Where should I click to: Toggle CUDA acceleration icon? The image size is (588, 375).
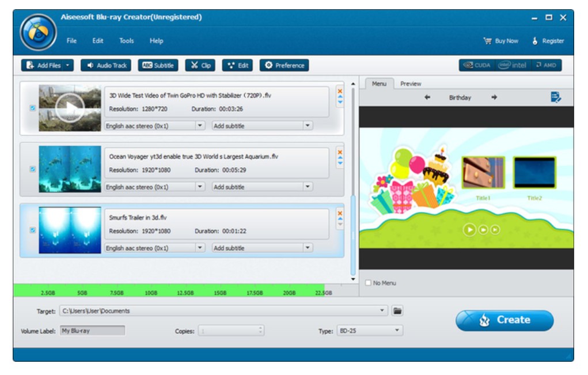pyautogui.click(x=477, y=65)
